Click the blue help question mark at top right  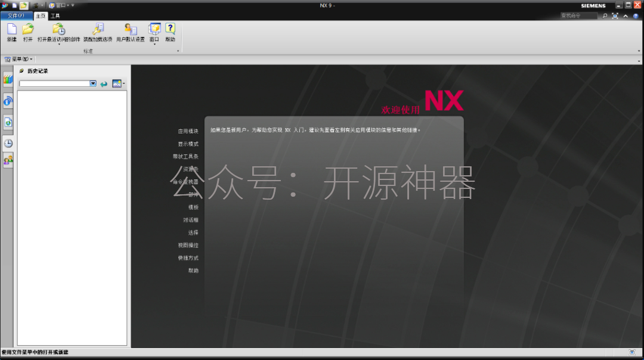636,16
